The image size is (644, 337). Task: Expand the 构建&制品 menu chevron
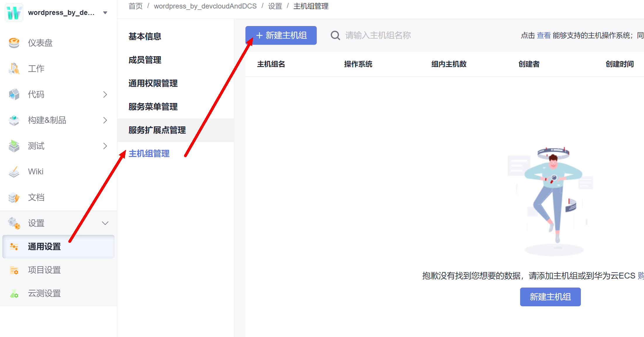click(105, 120)
